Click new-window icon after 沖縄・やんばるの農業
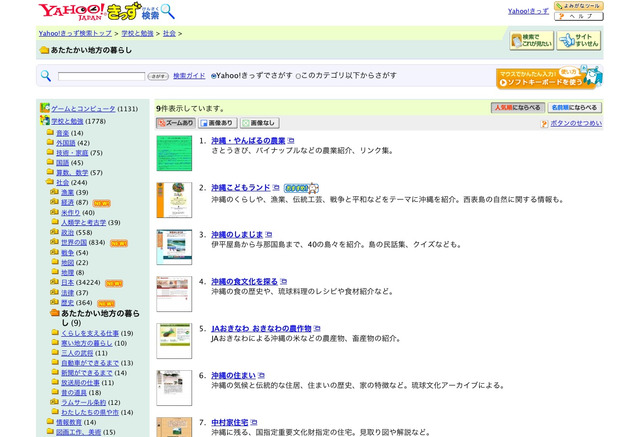This screenshot has width=640, height=437. click(x=291, y=141)
